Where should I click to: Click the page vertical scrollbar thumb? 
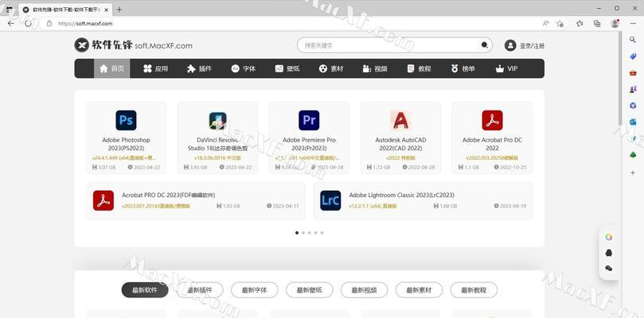[621, 78]
